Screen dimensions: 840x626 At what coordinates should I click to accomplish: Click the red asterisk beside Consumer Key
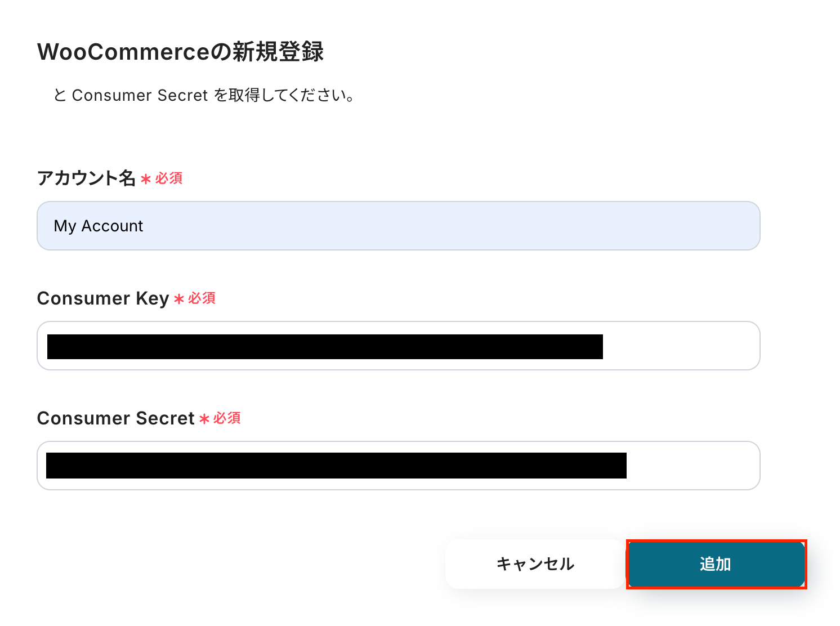(x=179, y=299)
